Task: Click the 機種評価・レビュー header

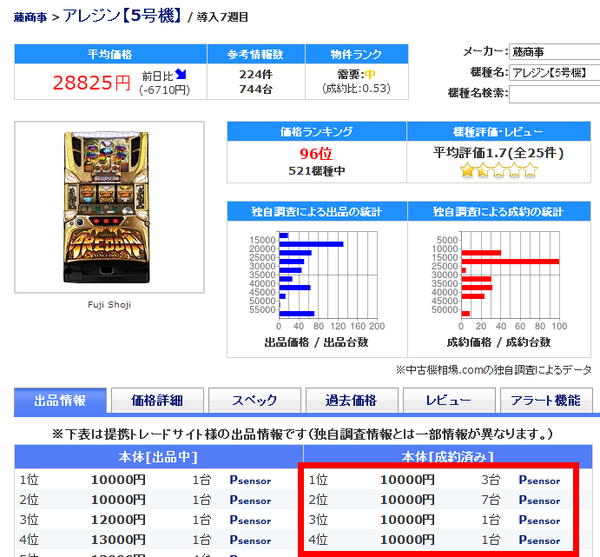Action: click(x=499, y=132)
